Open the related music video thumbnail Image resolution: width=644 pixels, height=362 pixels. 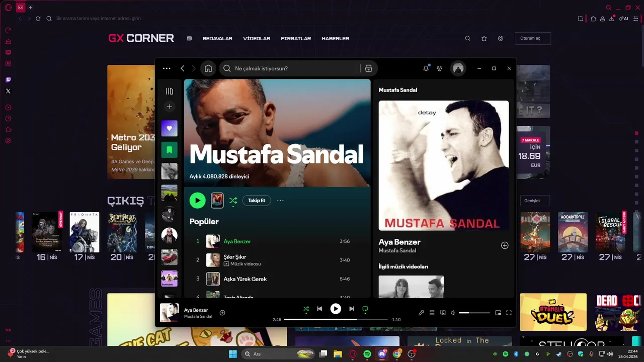pyautogui.click(x=411, y=287)
